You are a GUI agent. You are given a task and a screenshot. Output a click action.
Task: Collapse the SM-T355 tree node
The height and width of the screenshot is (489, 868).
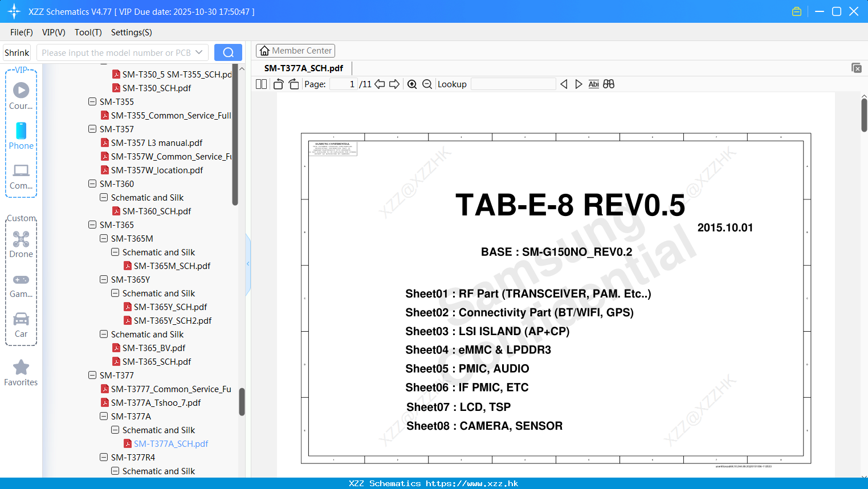click(x=92, y=101)
